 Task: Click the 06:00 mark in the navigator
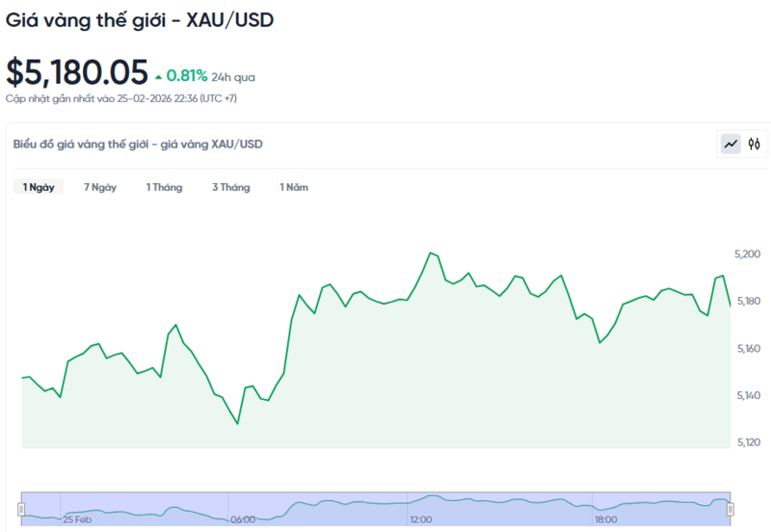click(243, 519)
